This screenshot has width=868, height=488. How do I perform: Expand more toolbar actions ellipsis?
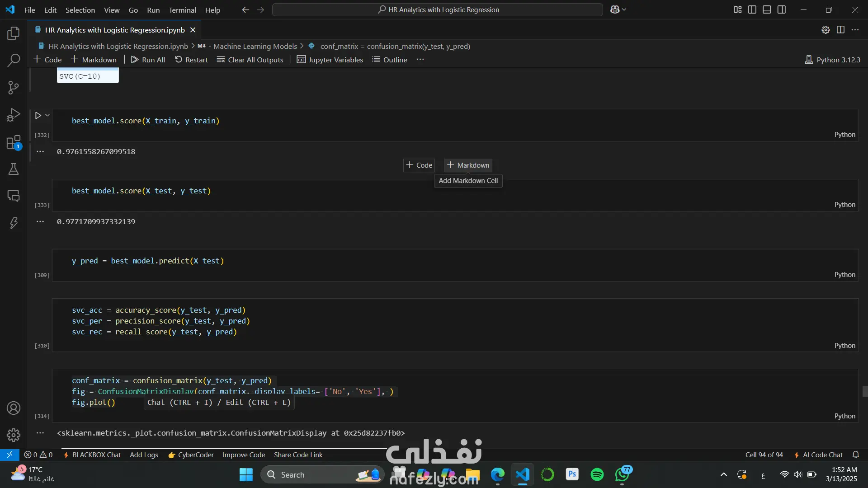point(420,60)
